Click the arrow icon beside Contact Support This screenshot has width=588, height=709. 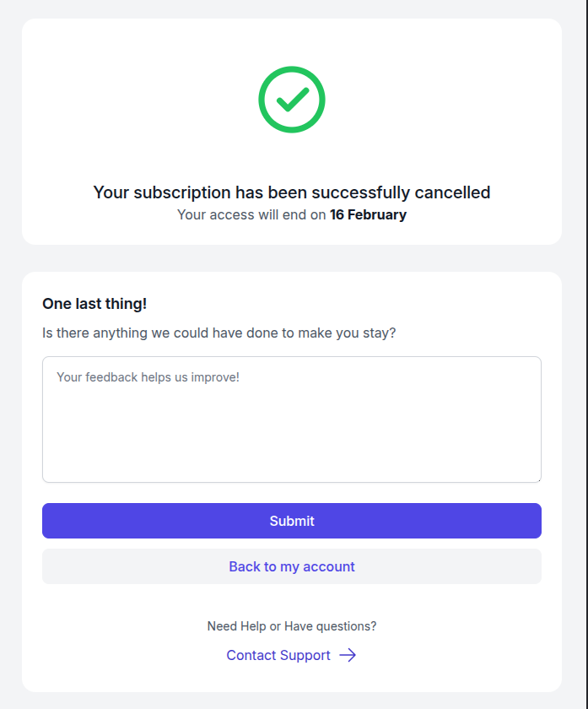[x=348, y=655]
